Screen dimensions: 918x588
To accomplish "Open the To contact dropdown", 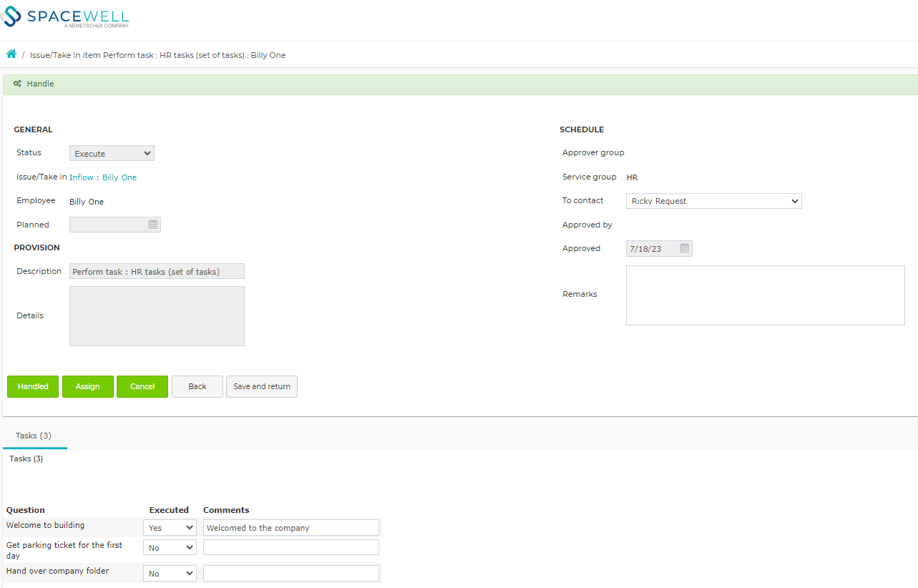I will [714, 201].
